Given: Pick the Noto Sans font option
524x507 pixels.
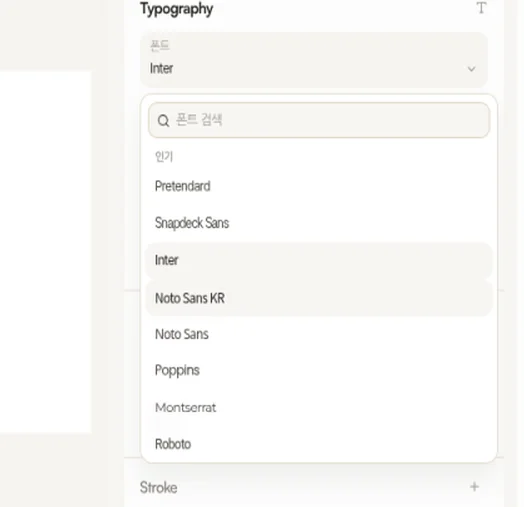Looking at the screenshot, I should click(x=319, y=334).
